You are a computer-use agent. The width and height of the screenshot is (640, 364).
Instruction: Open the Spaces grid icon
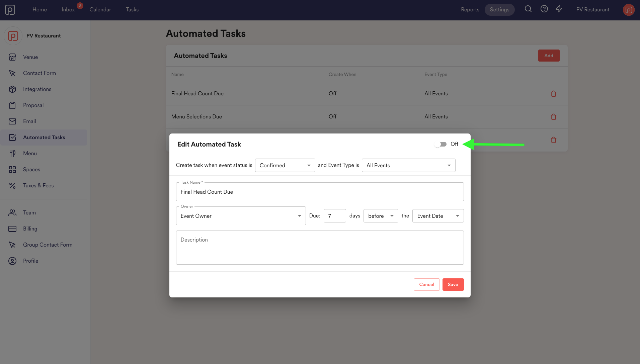coord(12,170)
